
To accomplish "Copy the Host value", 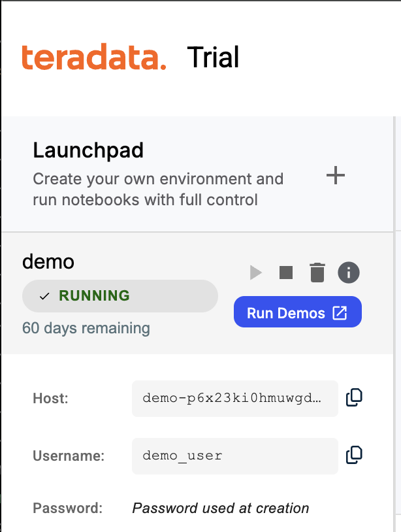I will pos(354,397).
